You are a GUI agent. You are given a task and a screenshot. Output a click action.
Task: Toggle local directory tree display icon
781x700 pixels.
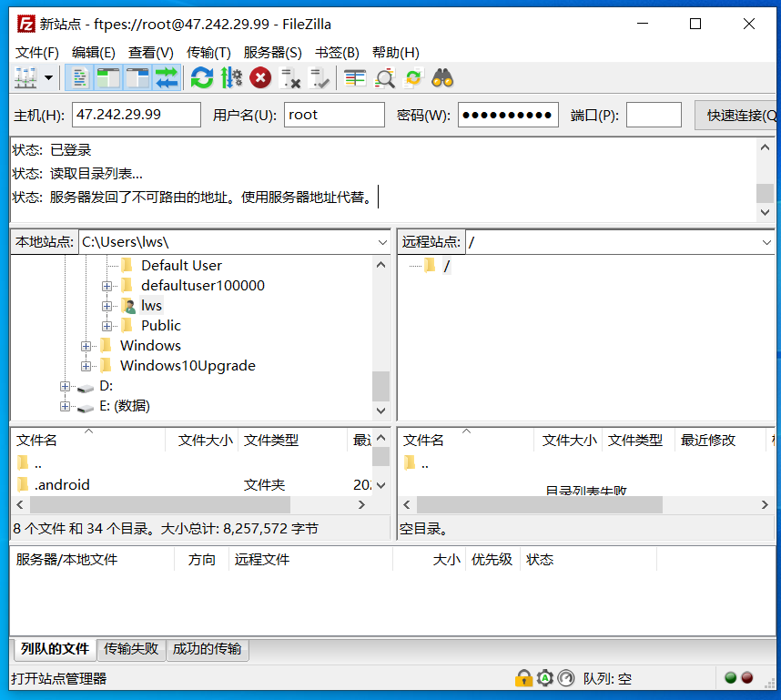108,77
